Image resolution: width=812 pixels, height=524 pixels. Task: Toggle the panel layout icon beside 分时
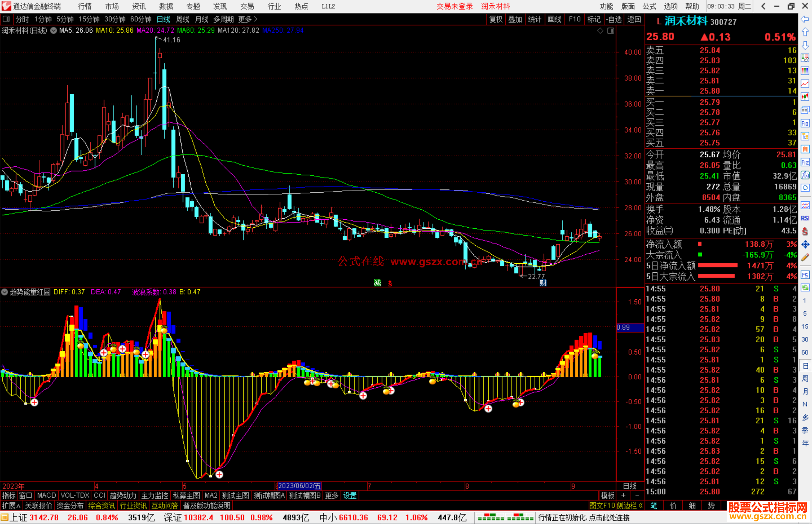point(6,19)
